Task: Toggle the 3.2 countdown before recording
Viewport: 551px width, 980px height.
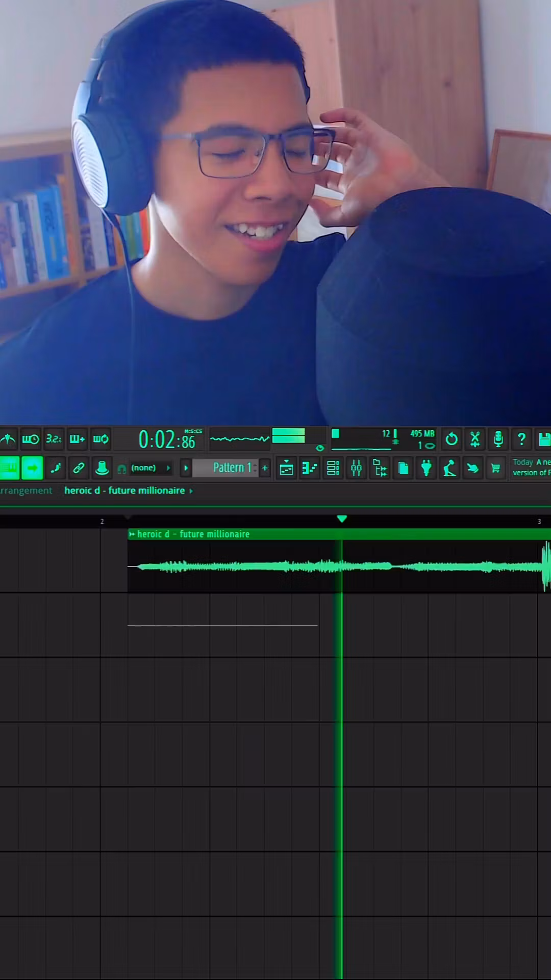Action: tap(54, 439)
